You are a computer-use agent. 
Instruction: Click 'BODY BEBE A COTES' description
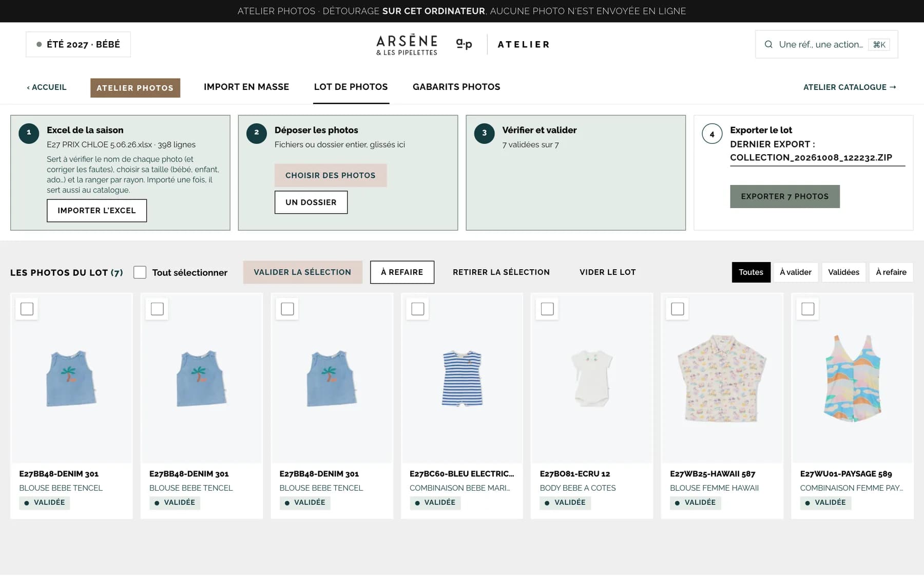[x=577, y=488]
